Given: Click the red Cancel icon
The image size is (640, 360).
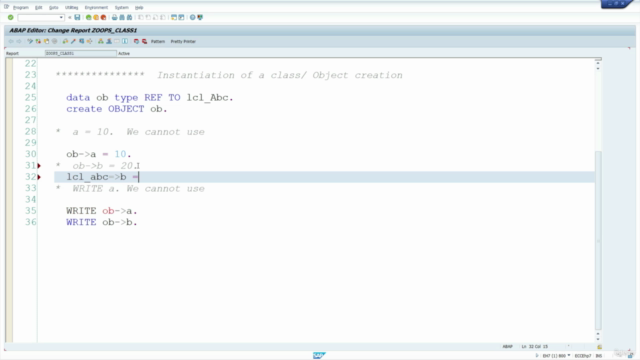Looking at the screenshot, I should click(x=103, y=18).
